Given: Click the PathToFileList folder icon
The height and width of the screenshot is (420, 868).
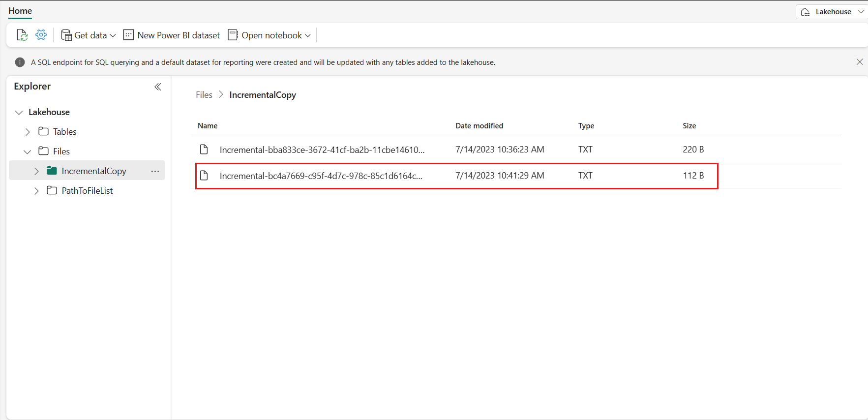Looking at the screenshot, I should (52, 190).
